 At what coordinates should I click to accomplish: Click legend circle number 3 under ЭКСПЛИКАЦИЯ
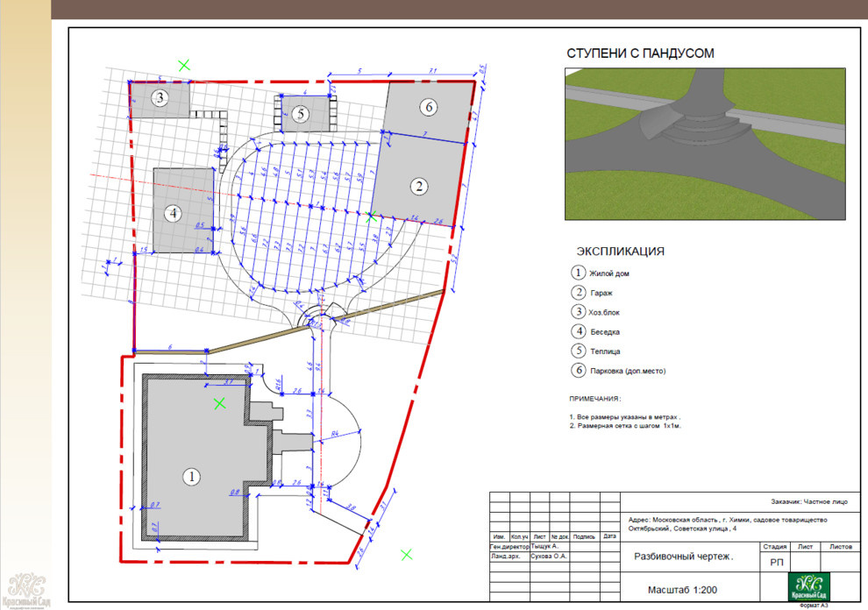(x=578, y=312)
